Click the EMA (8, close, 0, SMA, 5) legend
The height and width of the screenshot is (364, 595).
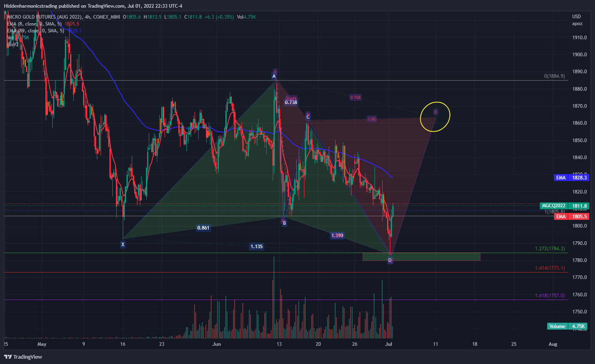click(34, 24)
